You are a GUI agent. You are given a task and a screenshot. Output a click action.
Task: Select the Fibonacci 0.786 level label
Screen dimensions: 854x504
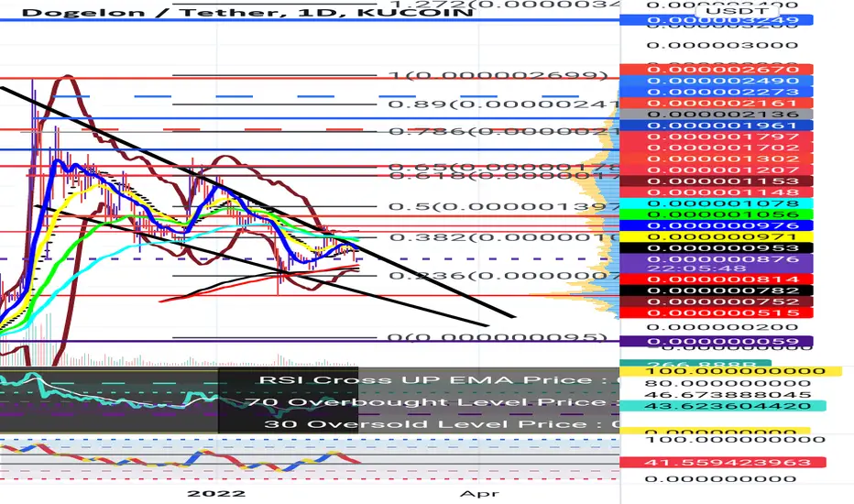(x=504, y=132)
